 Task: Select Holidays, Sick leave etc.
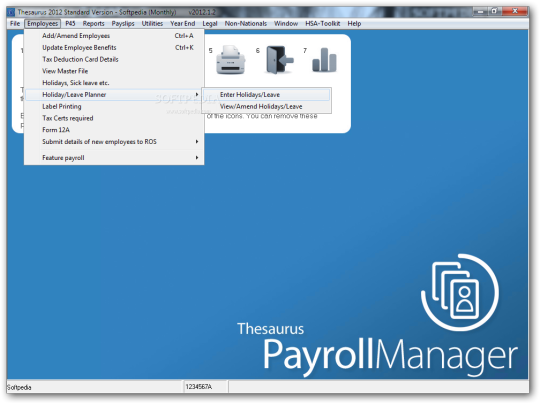(x=114, y=83)
